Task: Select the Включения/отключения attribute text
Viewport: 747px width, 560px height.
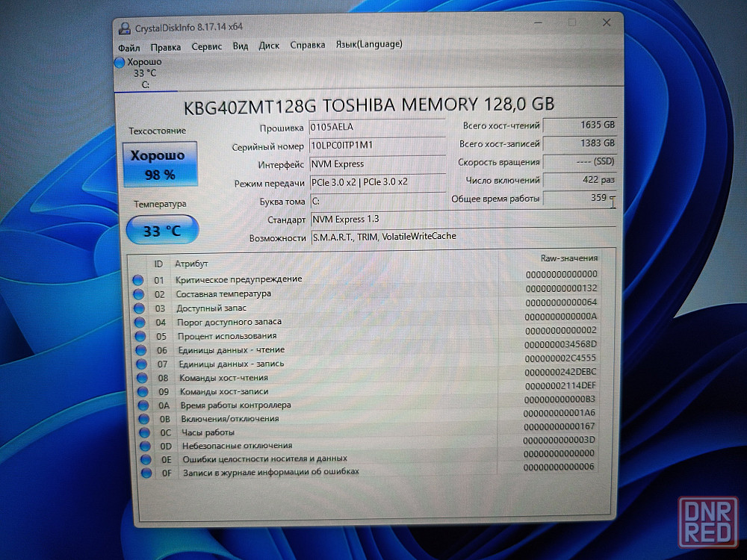Action: coord(230,419)
